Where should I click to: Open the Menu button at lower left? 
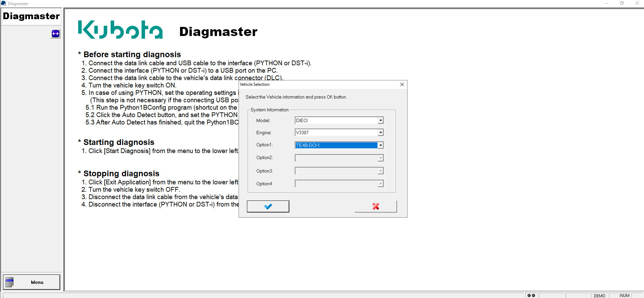tap(32, 282)
